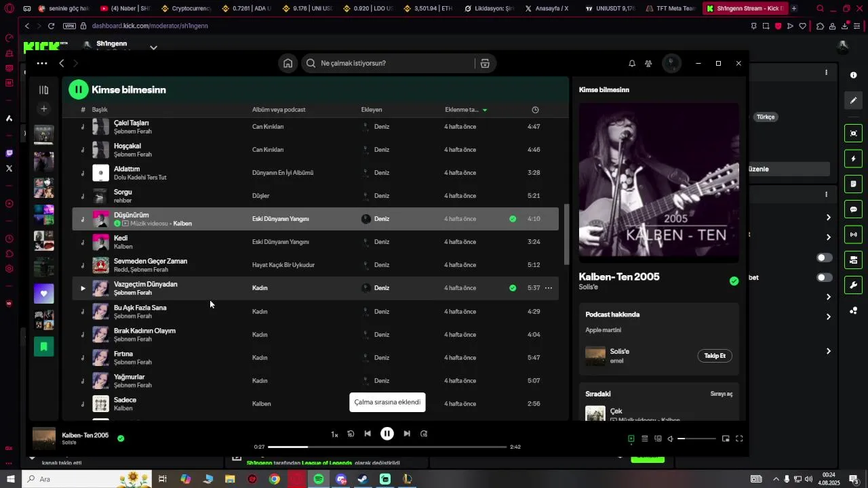Switch to Cryptocurrency browser tab
The width and height of the screenshot is (868, 488).
187,8
